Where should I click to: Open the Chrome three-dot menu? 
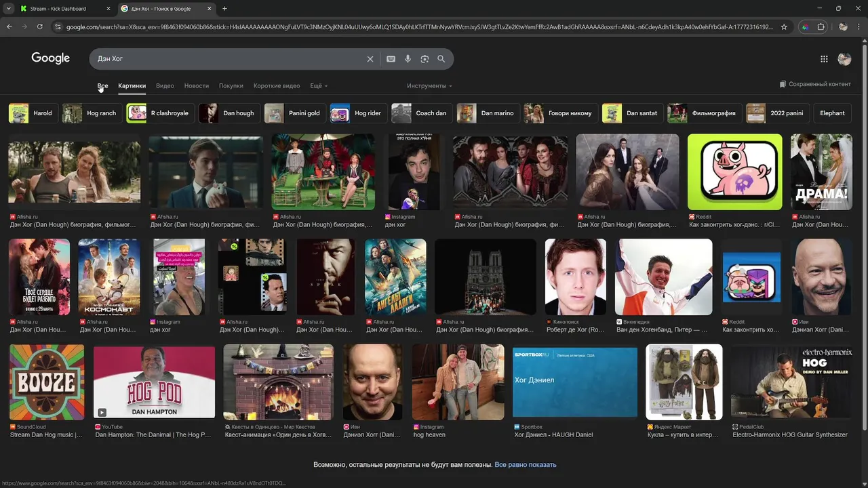tap(859, 26)
